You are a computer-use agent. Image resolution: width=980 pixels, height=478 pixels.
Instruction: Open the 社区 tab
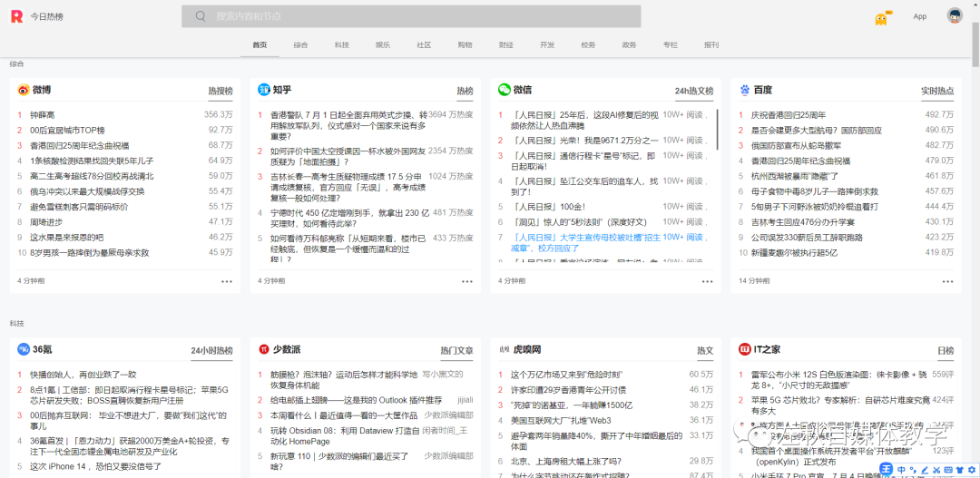click(x=424, y=45)
